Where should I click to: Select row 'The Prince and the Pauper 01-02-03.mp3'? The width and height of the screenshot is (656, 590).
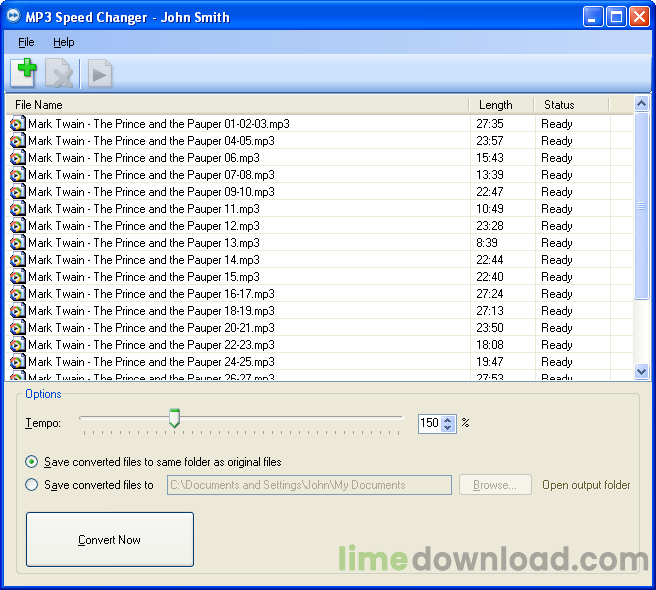coord(320,124)
